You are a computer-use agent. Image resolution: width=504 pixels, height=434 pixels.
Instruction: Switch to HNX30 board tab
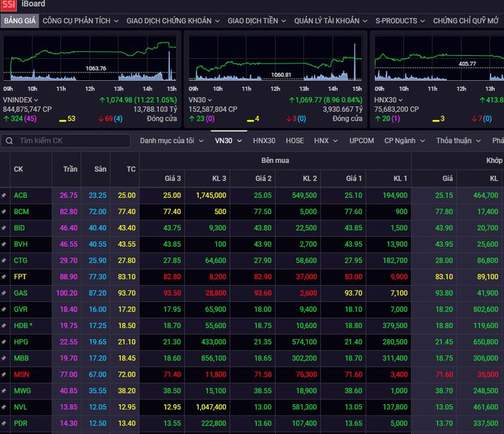pos(264,141)
